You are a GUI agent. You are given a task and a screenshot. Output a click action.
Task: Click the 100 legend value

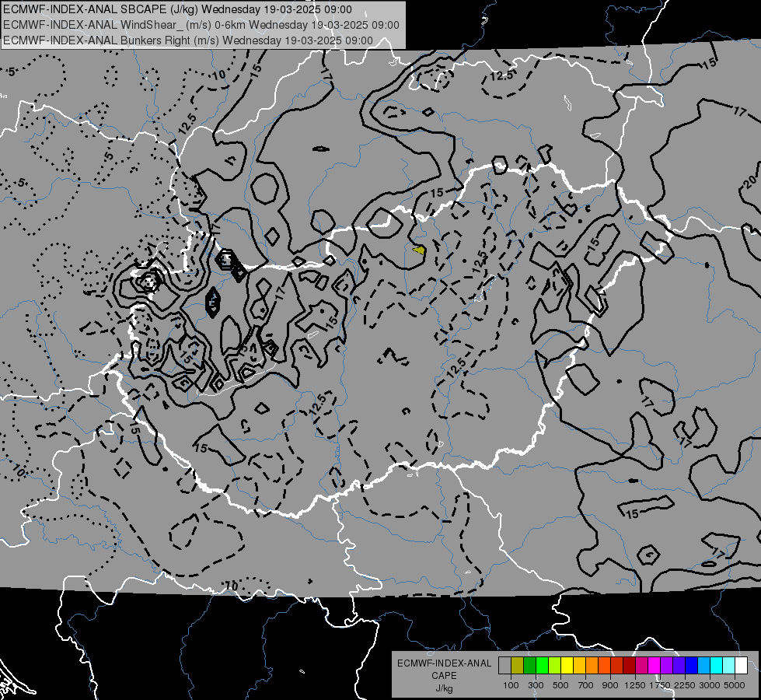point(511,685)
